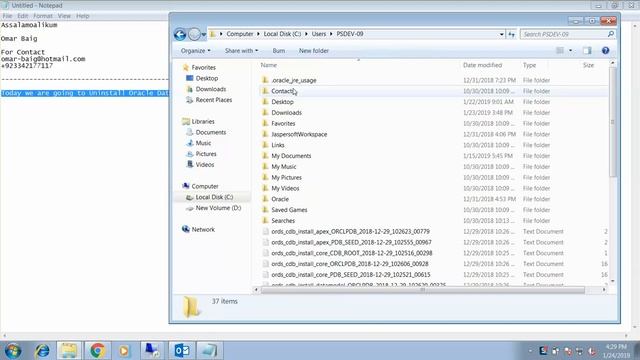Select Libraries in navigation pane
640x360 pixels.
203,121
